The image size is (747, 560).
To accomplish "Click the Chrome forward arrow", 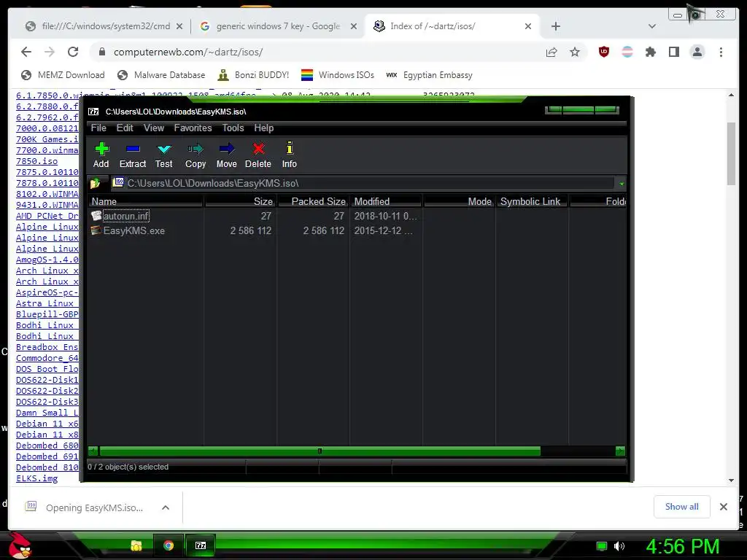I will [49, 52].
